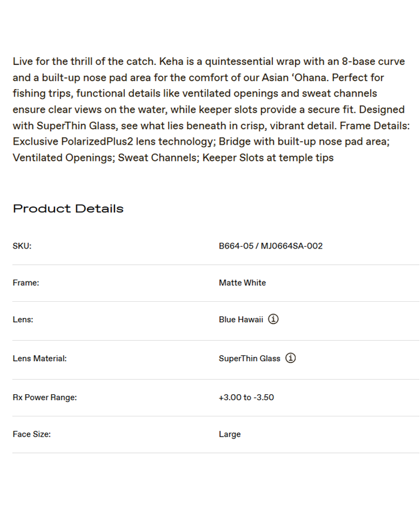The width and height of the screenshot is (420, 510).
Task: Click "Keeper Slots at temple tips" text
Action: pyautogui.click(x=268, y=158)
